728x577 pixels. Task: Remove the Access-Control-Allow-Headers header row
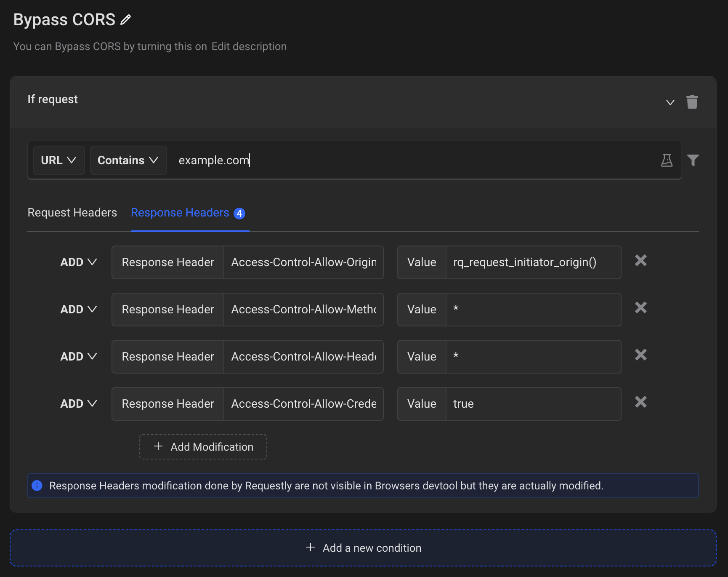[640, 355]
